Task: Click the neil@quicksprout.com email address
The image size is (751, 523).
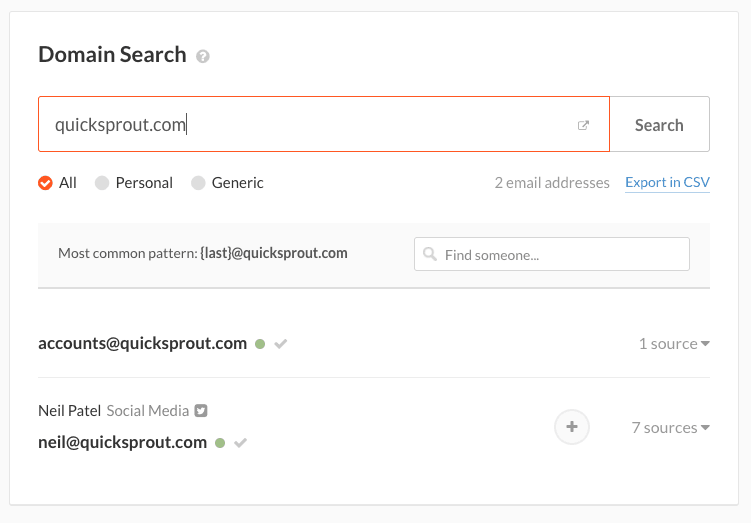Action: tap(122, 442)
